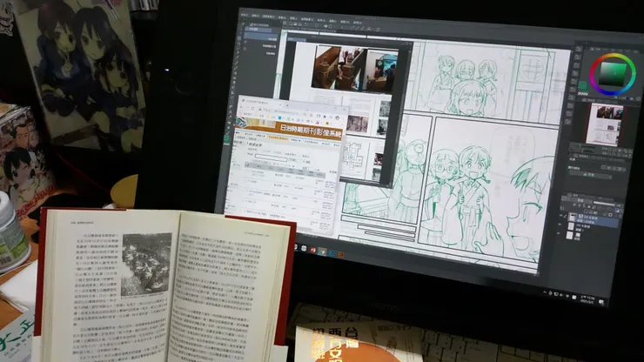Click the orange highlighted navigation tab on the website
The image size is (644, 362).
(278, 138)
